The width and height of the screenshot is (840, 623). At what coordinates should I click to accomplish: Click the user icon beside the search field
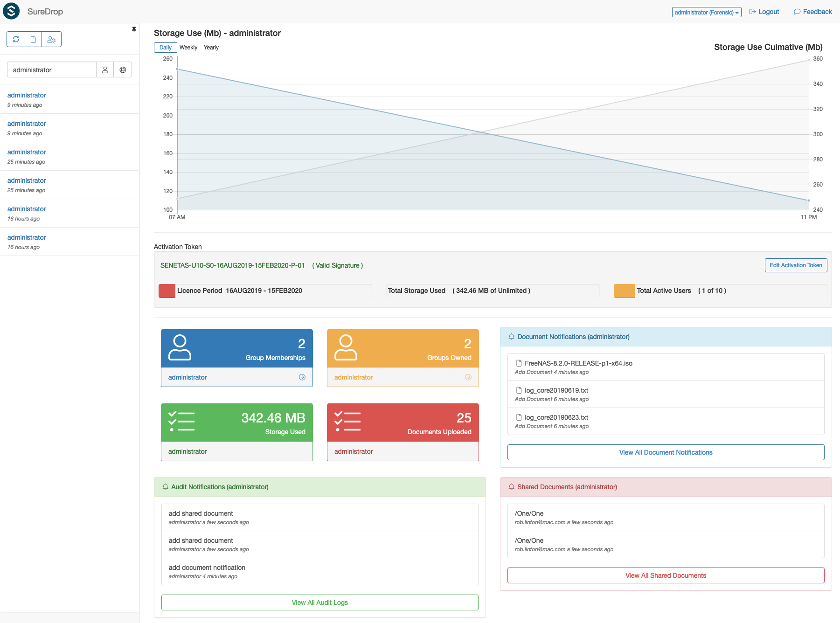(105, 70)
